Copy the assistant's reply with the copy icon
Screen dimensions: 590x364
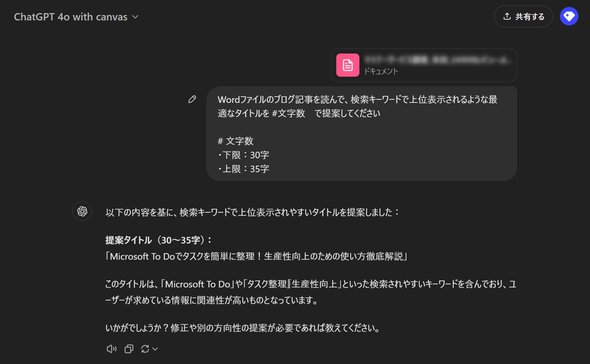128,349
